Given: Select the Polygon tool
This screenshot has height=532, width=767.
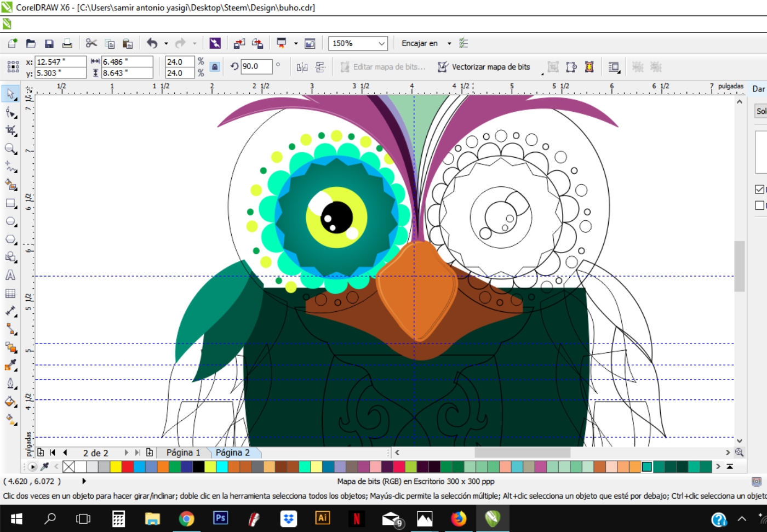Looking at the screenshot, I should pos(10,239).
